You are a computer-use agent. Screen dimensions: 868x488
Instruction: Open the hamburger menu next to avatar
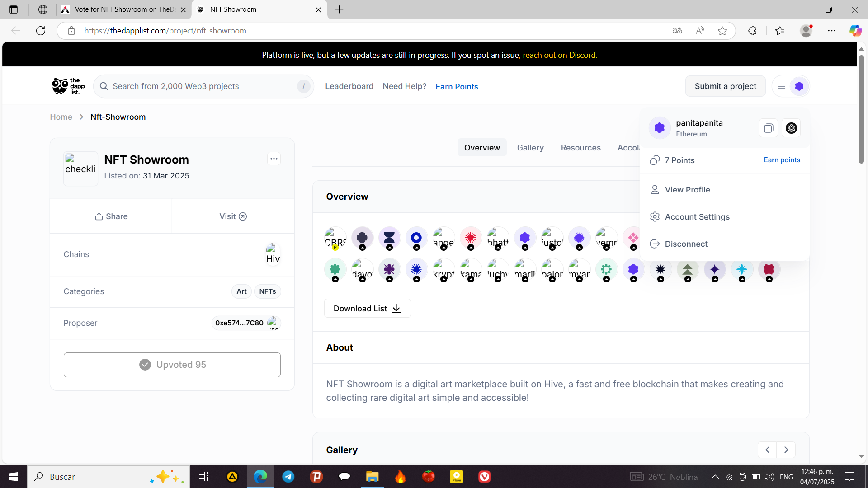click(x=782, y=86)
